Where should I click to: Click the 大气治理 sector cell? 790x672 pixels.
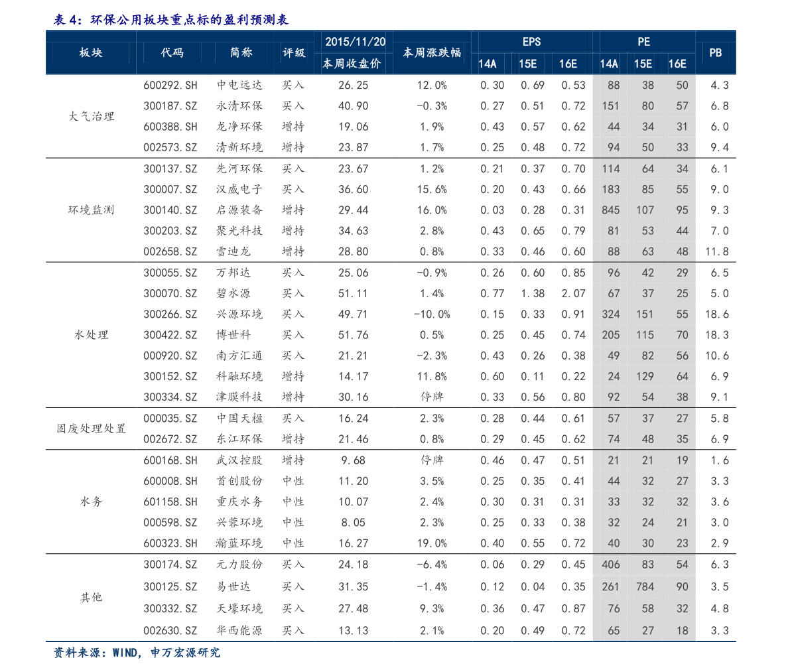tap(91, 116)
